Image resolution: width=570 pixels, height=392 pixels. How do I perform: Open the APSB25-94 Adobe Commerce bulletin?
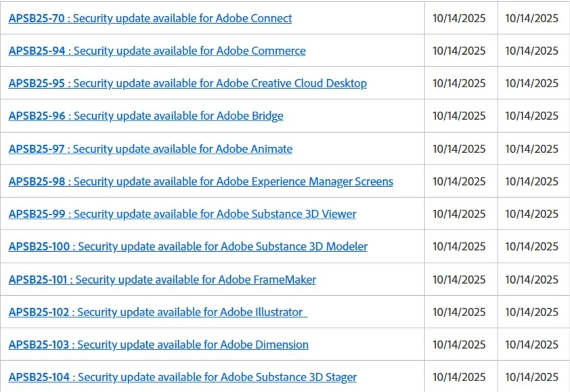pyautogui.click(x=156, y=50)
